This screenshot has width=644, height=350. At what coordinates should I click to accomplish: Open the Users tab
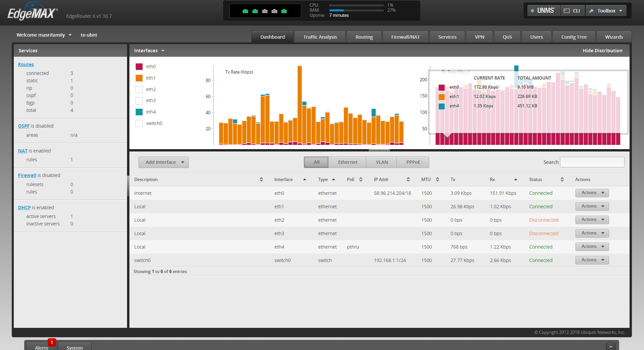(536, 37)
